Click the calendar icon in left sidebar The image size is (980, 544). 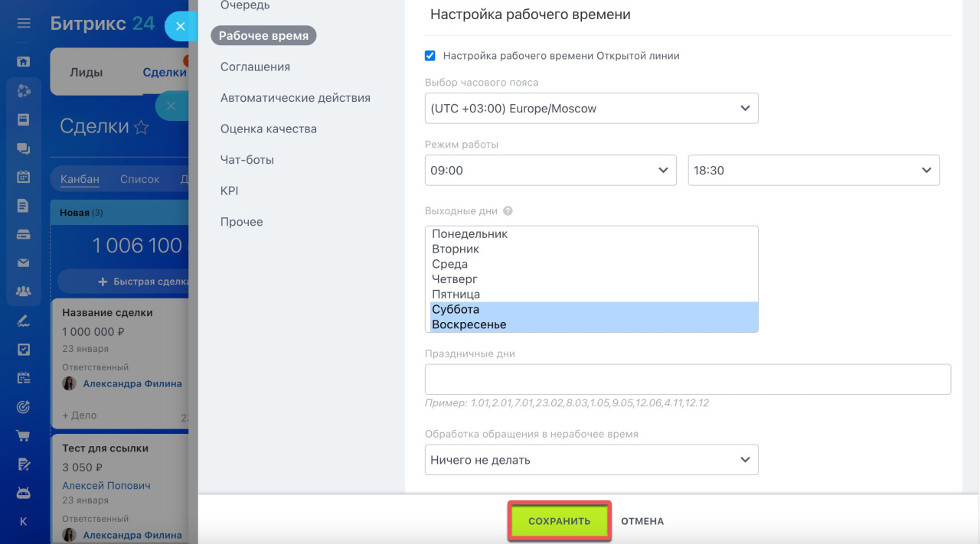(x=24, y=177)
